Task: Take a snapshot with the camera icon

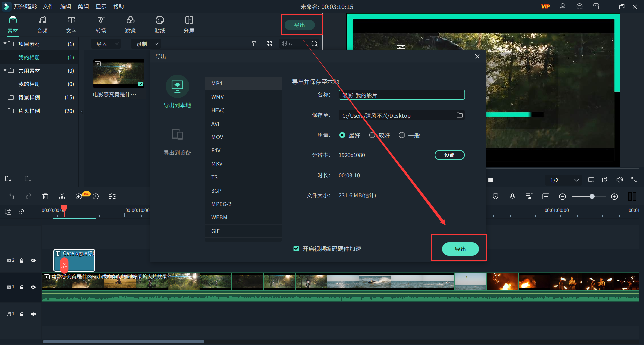Action: tap(605, 180)
